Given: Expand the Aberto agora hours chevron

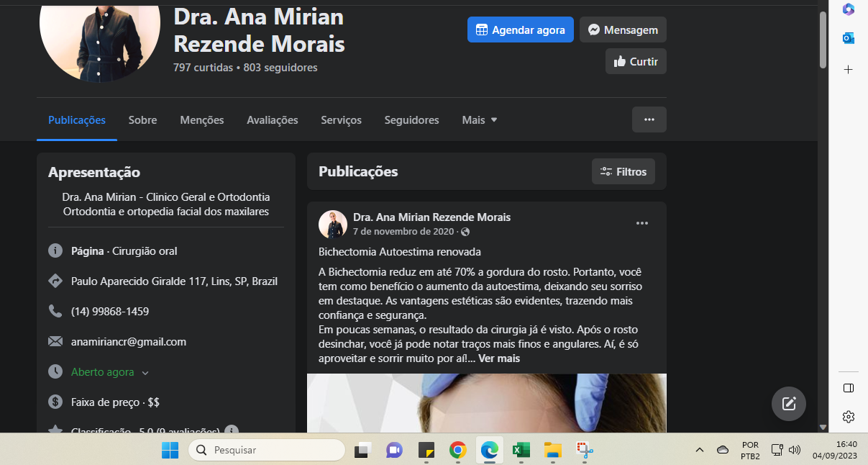Looking at the screenshot, I should [145, 373].
